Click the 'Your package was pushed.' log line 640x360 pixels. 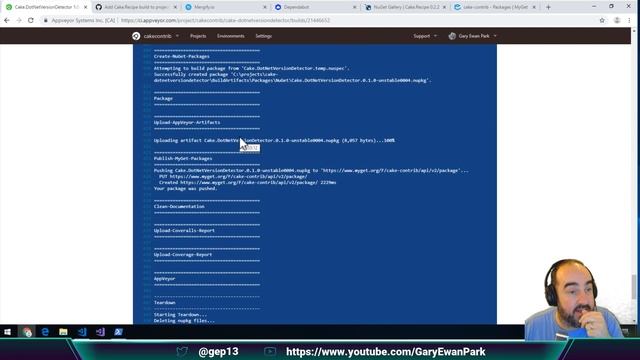tap(185, 189)
